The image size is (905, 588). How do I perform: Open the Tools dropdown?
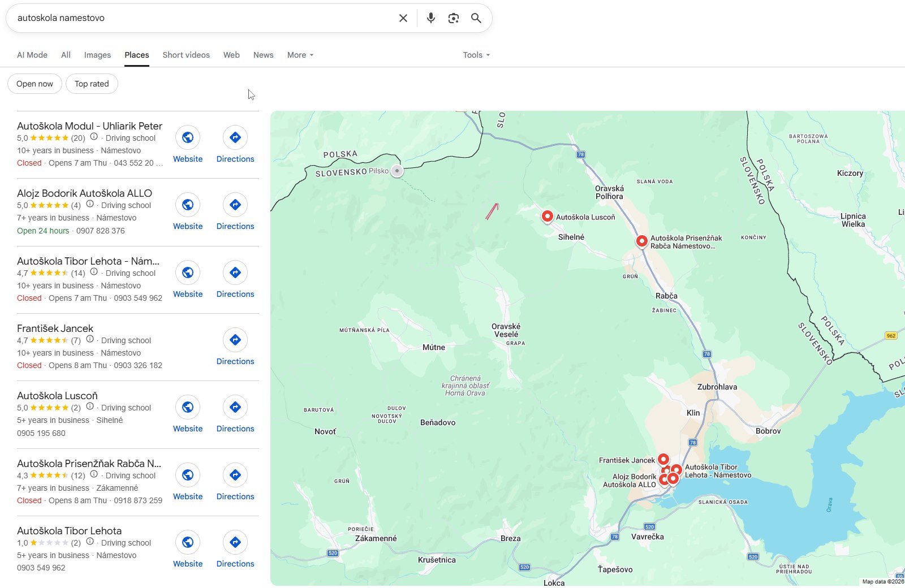pos(476,55)
